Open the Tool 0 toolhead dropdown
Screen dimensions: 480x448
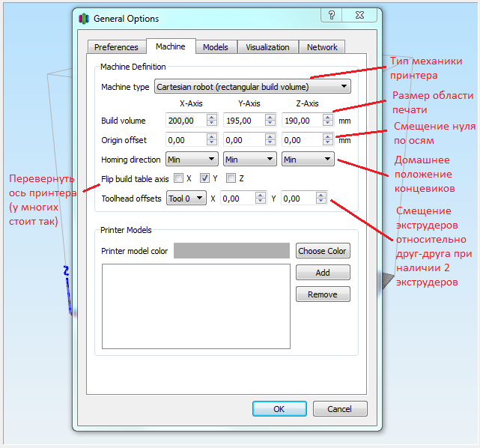point(185,199)
